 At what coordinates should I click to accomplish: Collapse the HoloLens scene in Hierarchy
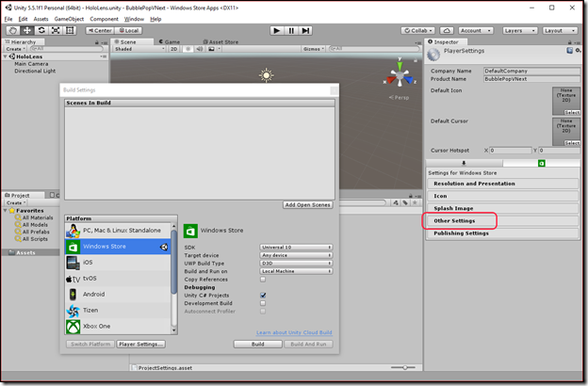[x=6, y=56]
